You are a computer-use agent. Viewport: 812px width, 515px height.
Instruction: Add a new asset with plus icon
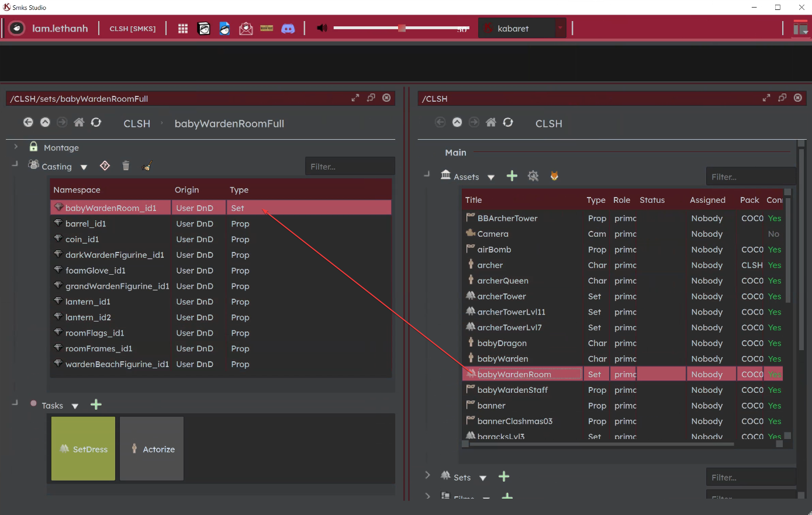512,176
